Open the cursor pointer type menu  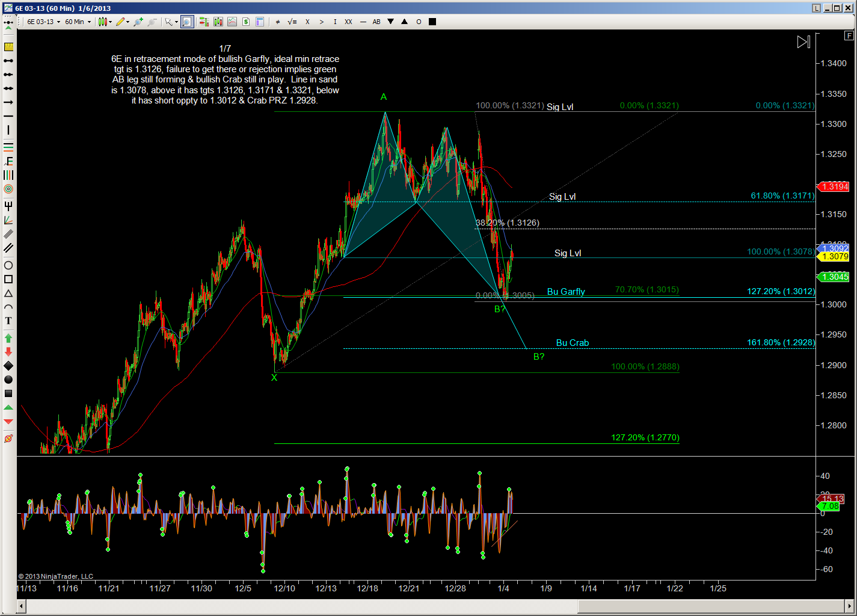click(171, 22)
